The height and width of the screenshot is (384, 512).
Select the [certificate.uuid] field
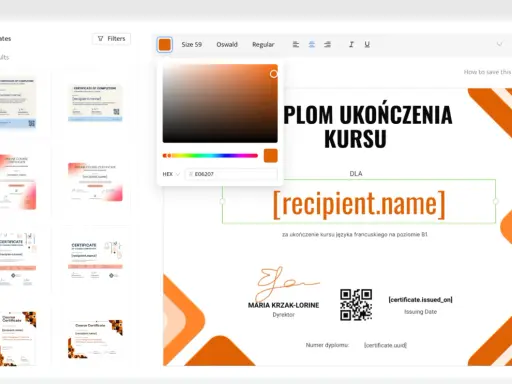[x=385, y=345]
